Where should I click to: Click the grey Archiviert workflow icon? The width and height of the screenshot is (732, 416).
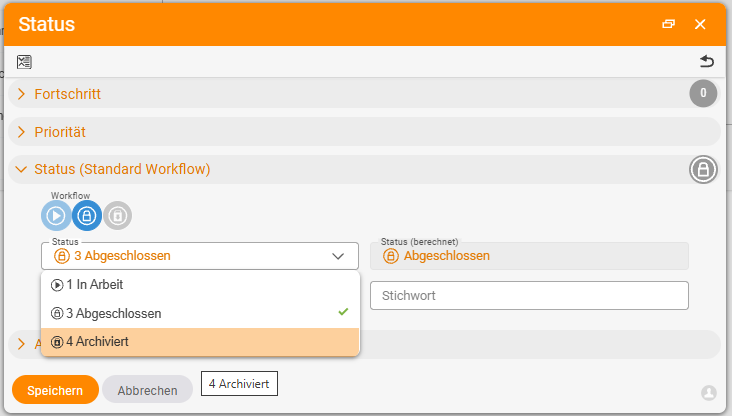click(118, 216)
